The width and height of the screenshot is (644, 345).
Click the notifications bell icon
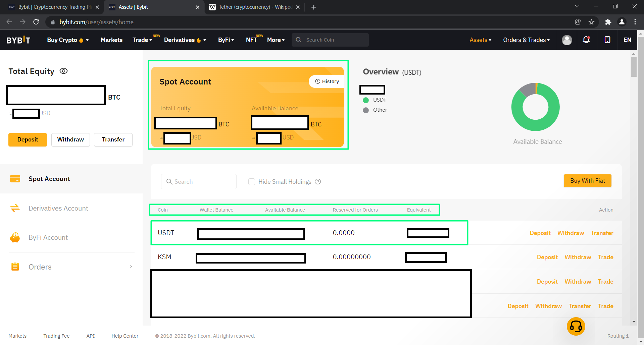coord(586,40)
